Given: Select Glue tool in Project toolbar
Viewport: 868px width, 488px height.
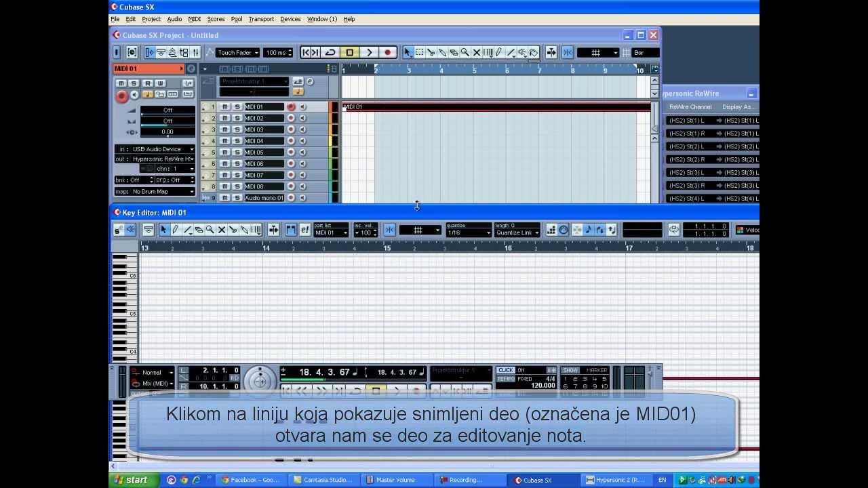Looking at the screenshot, I should tap(442, 52).
